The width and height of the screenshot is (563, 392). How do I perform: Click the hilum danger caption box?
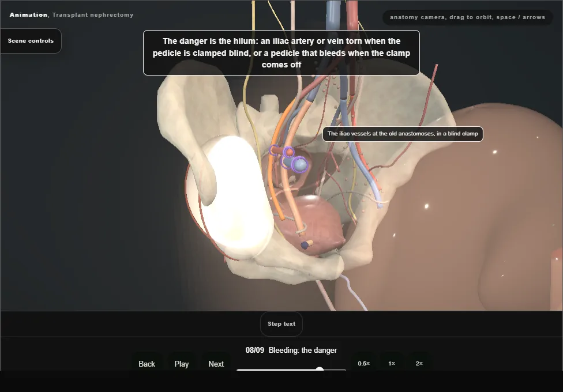(x=281, y=53)
